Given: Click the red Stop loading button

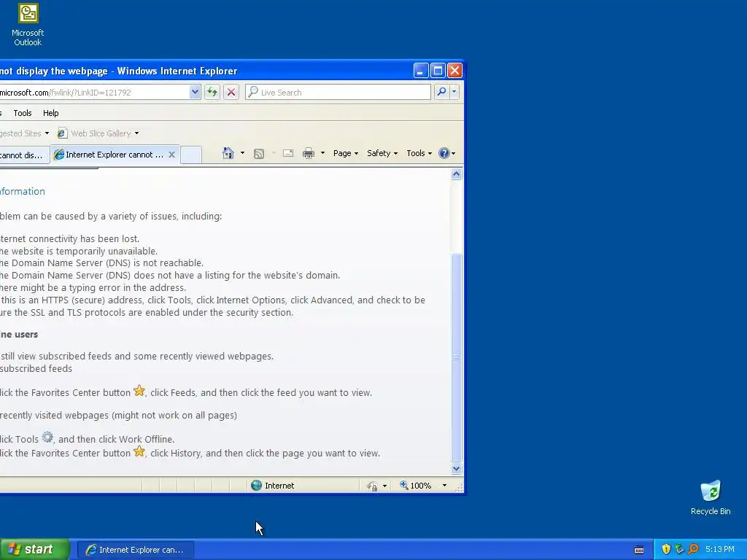Looking at the screenshot, I should pos(231,92).
